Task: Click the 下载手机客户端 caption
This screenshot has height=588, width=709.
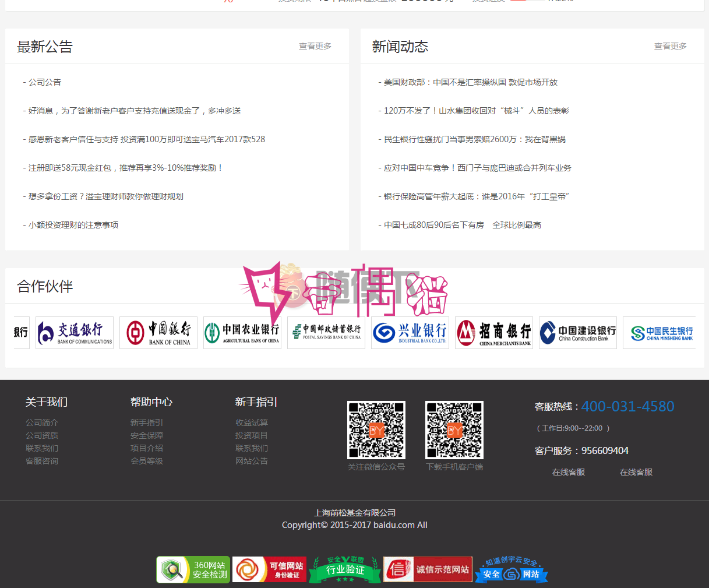Action: (454, 467)
